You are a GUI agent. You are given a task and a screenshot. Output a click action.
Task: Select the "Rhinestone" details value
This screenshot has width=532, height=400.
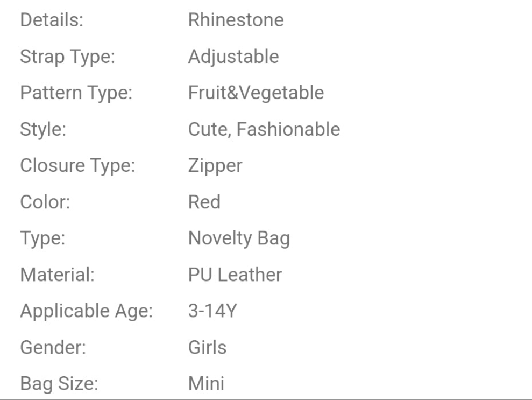tap(236, 20)
